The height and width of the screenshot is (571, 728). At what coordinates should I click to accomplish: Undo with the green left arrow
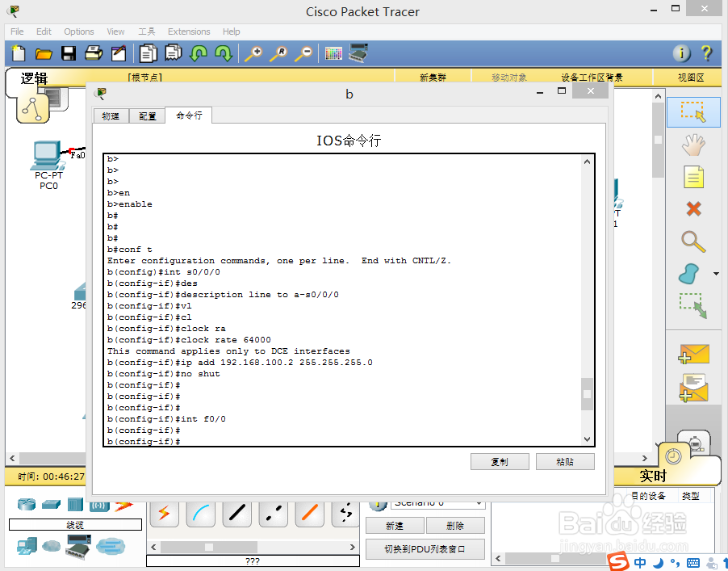coord(199,53)
